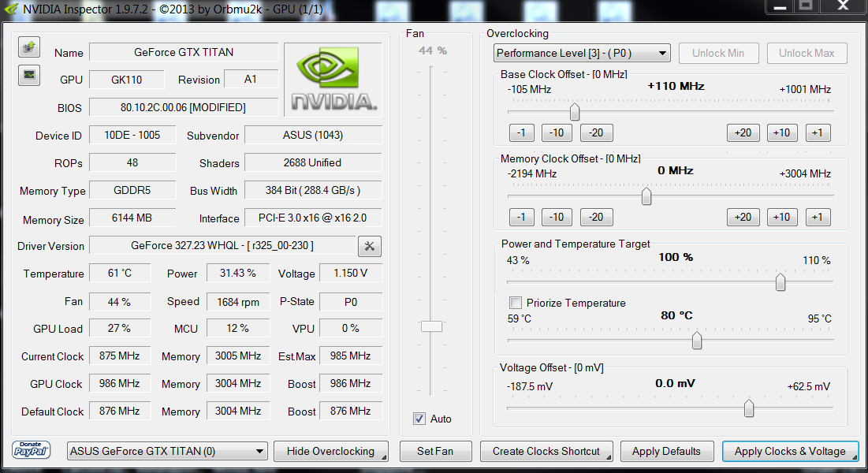The width and height of the screenshot is (868, 473).
Task: Click Apply Clocks & Voltage button
Action: point(790,451)
